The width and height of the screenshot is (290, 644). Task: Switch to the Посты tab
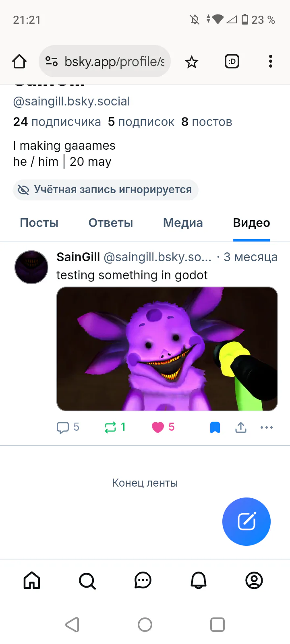[x=39, y=223]
